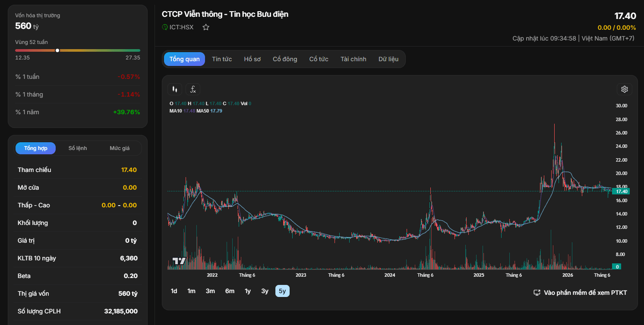Open the indicators fx icon
Image resolution: width=644 pixels, height=325 pixels.
click(x=193, y=89)
